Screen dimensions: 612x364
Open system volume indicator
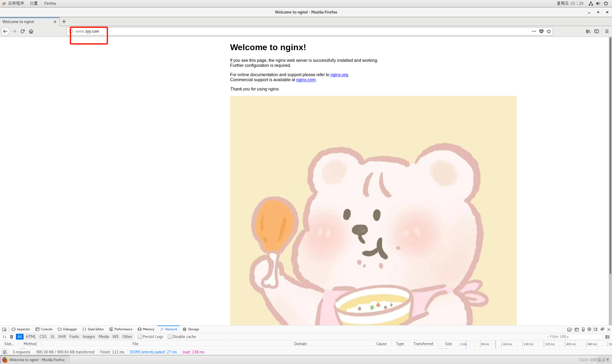[x=598, y=3]
